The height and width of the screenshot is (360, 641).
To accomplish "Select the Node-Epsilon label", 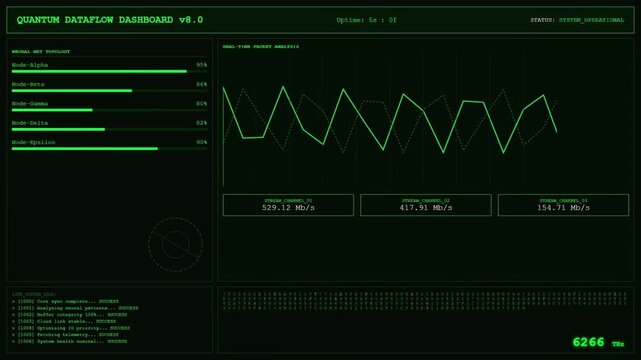I will [x=34, y=142].
